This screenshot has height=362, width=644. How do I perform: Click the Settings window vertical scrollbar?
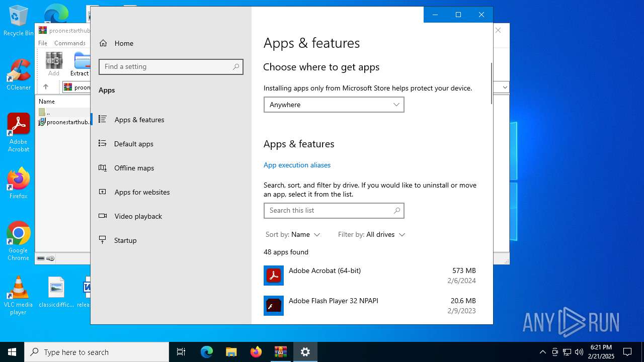coord(492,83)
